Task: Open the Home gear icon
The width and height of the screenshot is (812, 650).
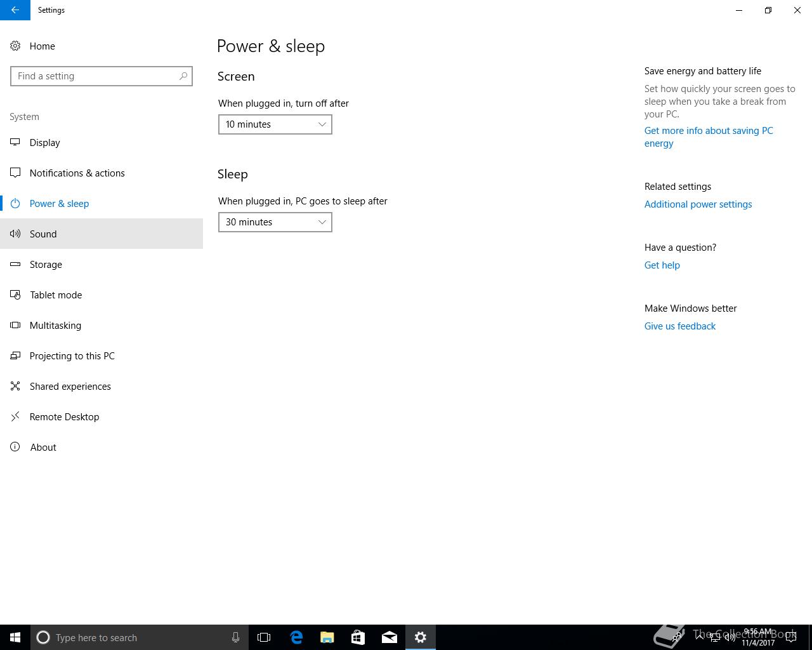Action: pos(15,46)
